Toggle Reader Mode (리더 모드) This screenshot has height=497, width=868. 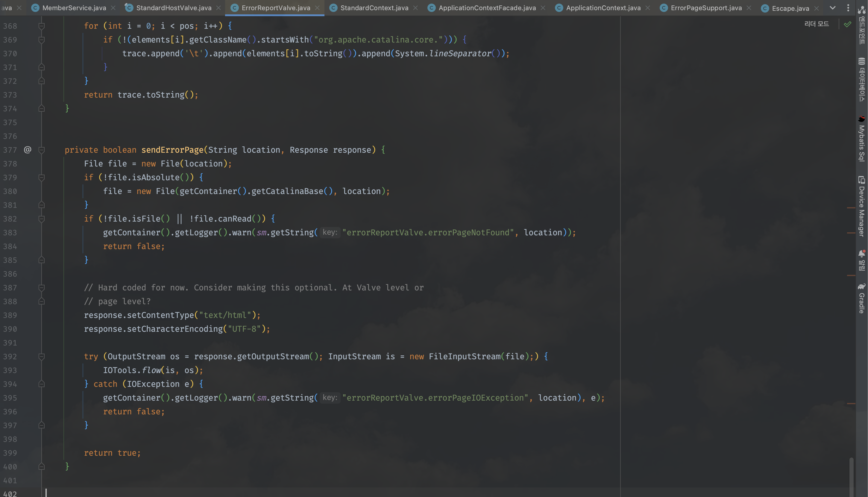(x=817, y=24)
